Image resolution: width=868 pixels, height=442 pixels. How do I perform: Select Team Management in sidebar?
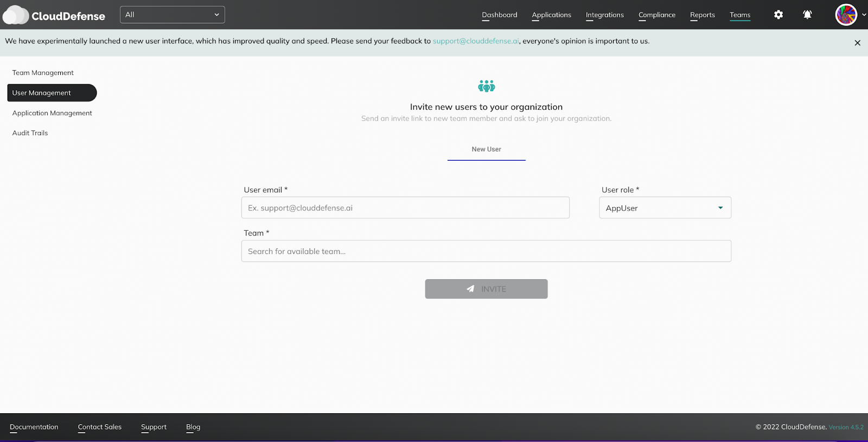[x=43, y=73]
